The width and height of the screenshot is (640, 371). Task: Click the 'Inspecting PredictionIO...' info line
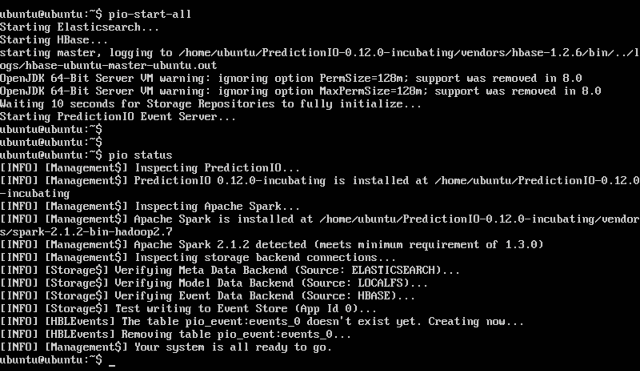[150, 168]
